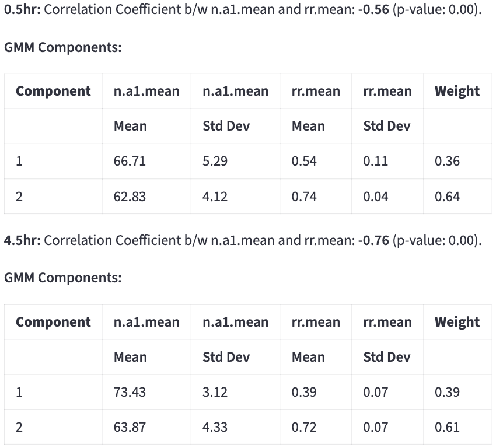Click the cell with value 66.71
This screenshot has height=448, width=496.
(x=130, y=162)
